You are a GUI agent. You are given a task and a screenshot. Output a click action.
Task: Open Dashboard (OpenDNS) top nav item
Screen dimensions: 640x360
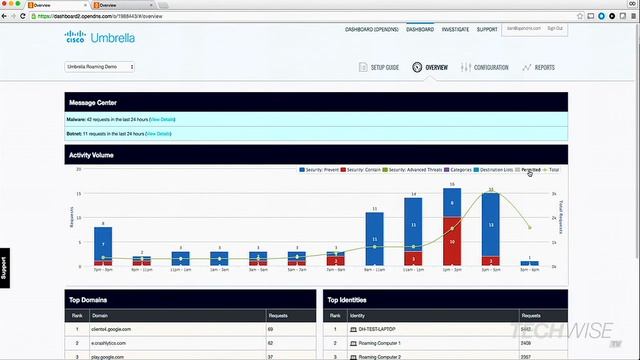(371, 29)
